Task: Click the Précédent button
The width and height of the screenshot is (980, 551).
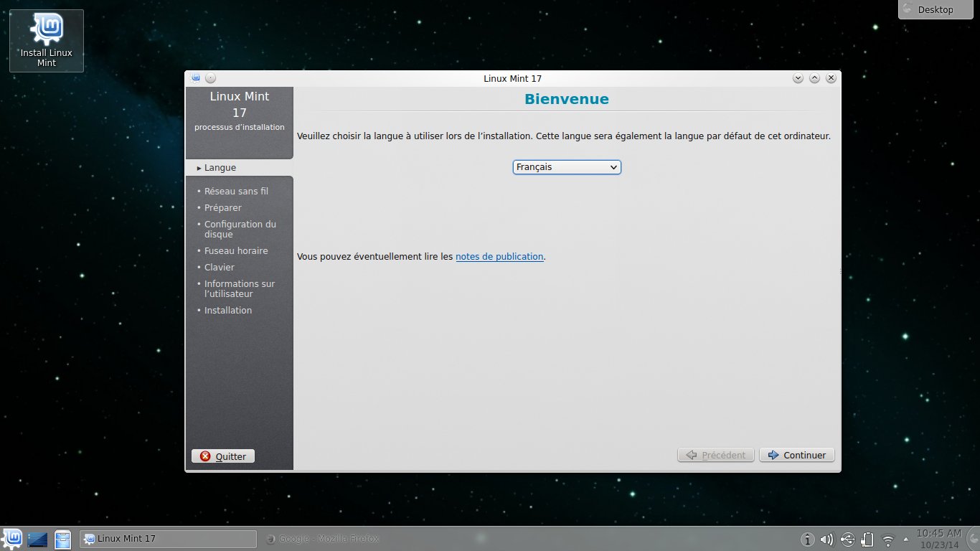Action: [x=716, y=455]
